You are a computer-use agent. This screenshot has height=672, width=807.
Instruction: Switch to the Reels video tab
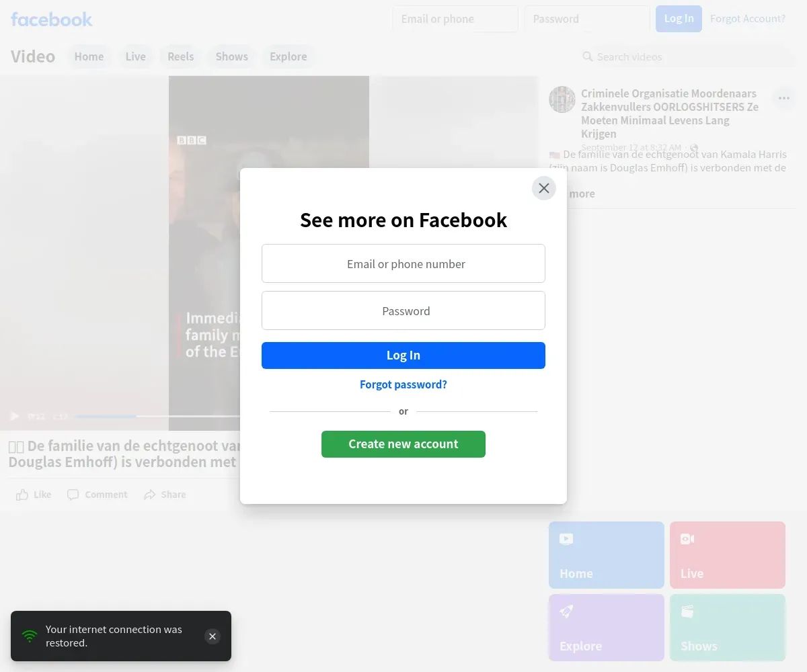181,56
